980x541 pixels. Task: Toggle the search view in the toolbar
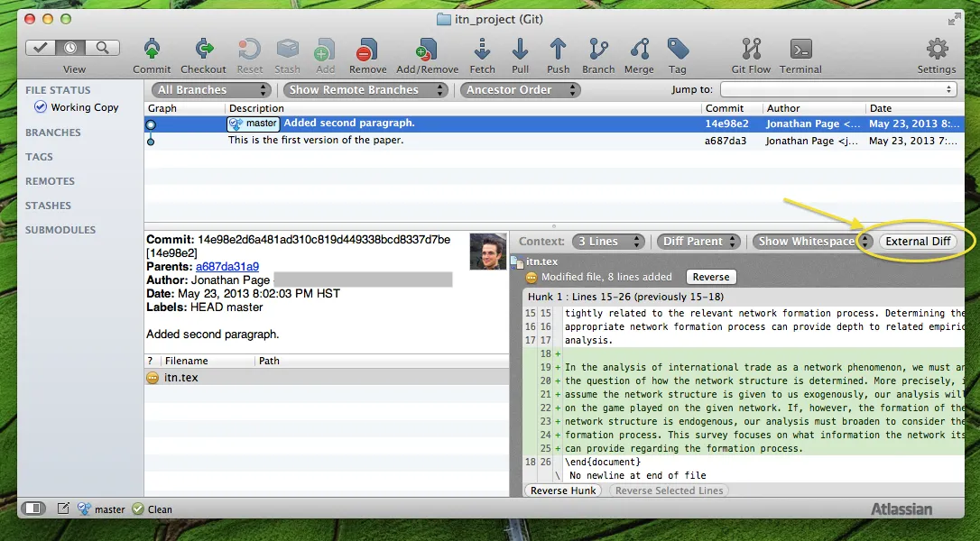(102, 48)
